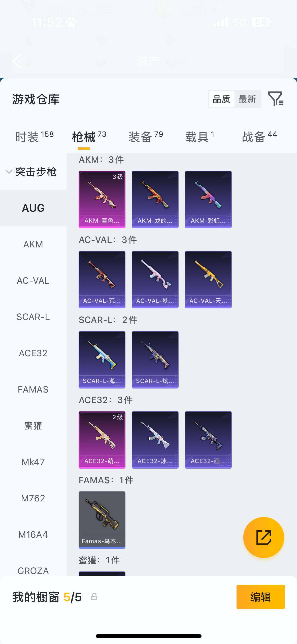Jump to M762 in the sidebar
The image size is (297, 644).
(x=33, y=498)
